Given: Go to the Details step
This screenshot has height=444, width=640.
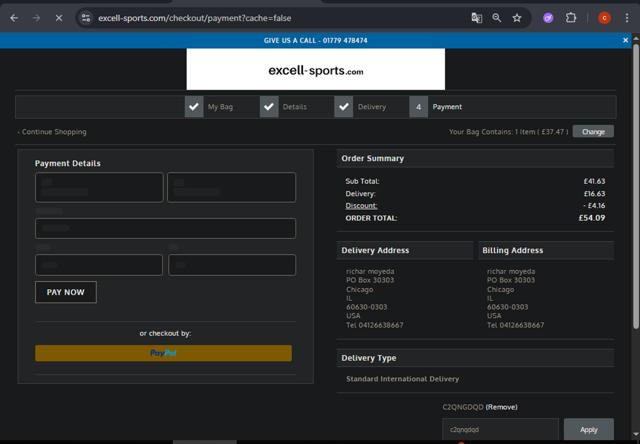Looking at the screenshot, I should coord(295,107).
